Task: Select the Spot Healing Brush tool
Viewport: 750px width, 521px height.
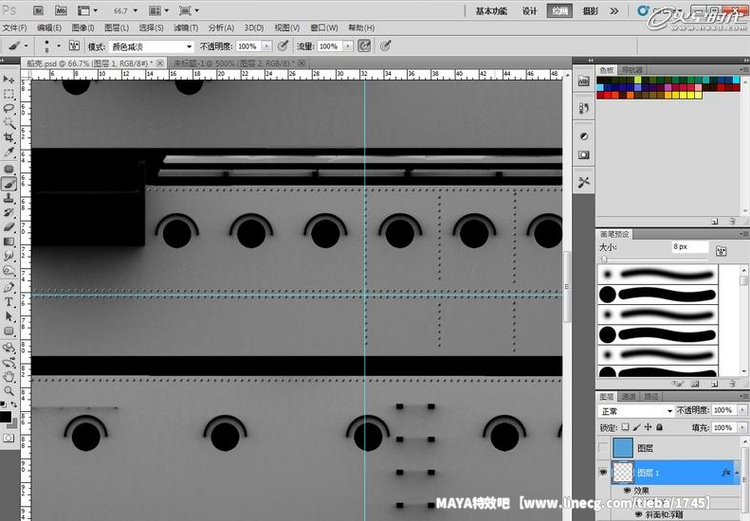Action: point(9,169)
